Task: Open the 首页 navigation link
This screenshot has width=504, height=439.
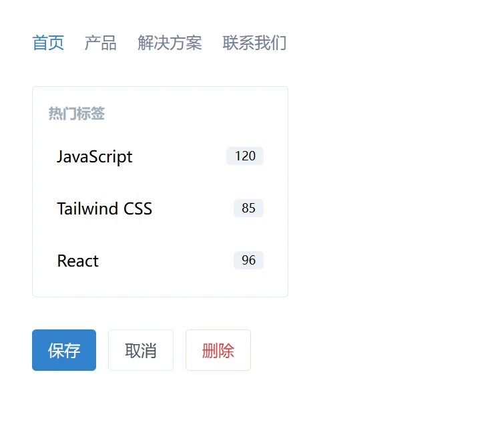Action: 48,43
